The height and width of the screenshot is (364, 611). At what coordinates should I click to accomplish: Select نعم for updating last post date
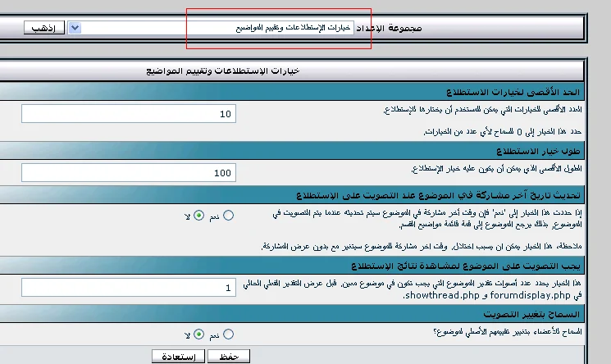point(229,216)
